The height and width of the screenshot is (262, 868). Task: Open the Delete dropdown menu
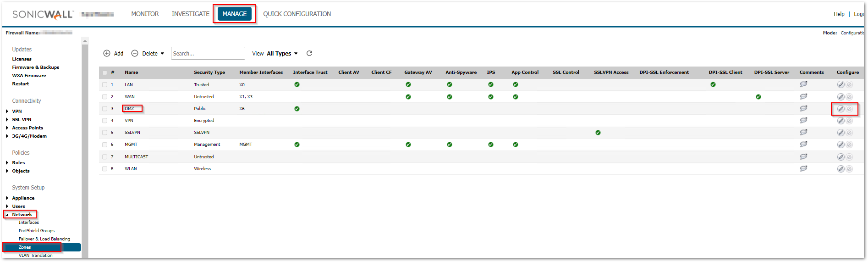[x=148, y=53]
